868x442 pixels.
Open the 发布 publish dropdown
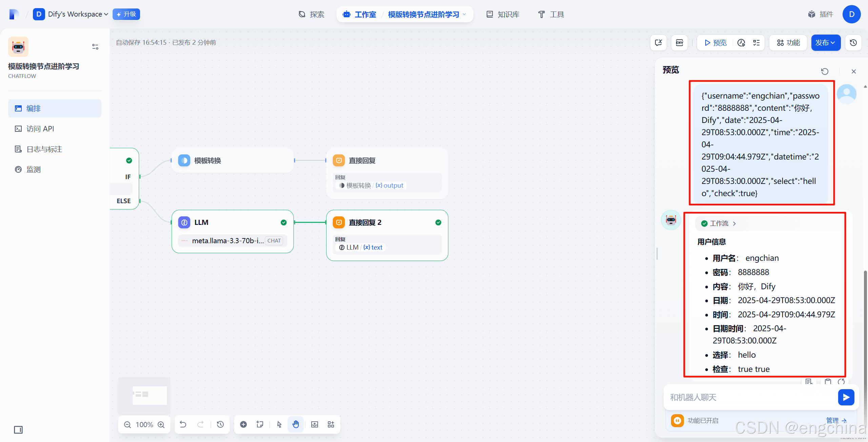point(825,43)
